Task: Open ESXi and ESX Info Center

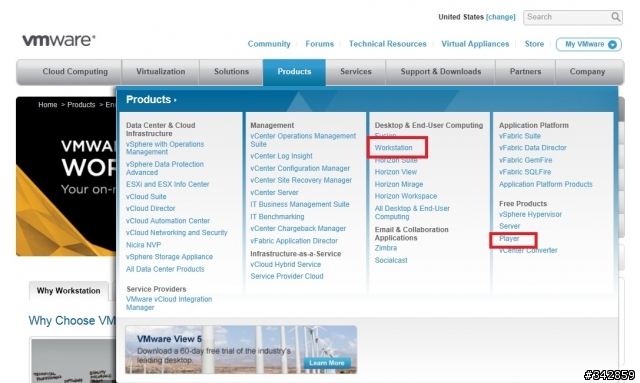Action: pos(167,184)
